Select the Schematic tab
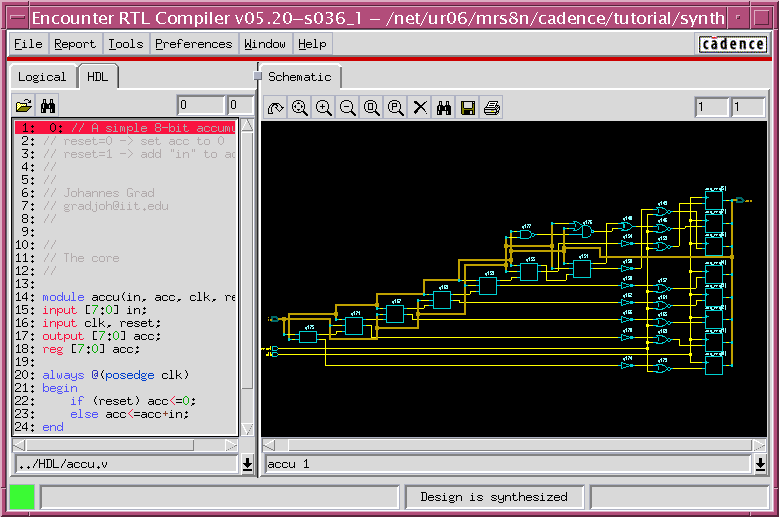The image size is (779, 517). click(300, 76)
